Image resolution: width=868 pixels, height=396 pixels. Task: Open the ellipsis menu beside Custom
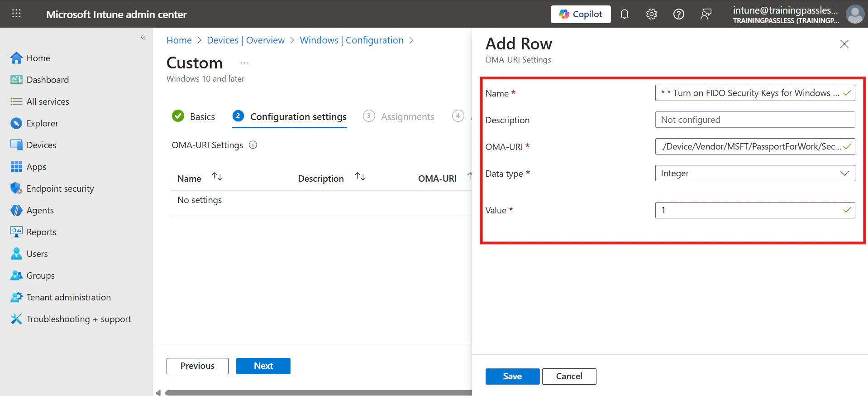[x=245, y=63]
